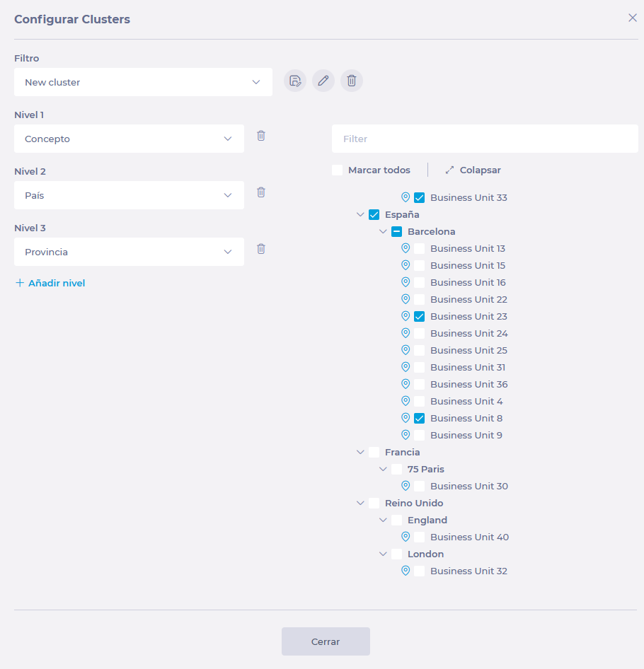Delete the cluster with the round trash icon
Image resolution: width=644 pixels, height=669 pixels.
(352, 81)
